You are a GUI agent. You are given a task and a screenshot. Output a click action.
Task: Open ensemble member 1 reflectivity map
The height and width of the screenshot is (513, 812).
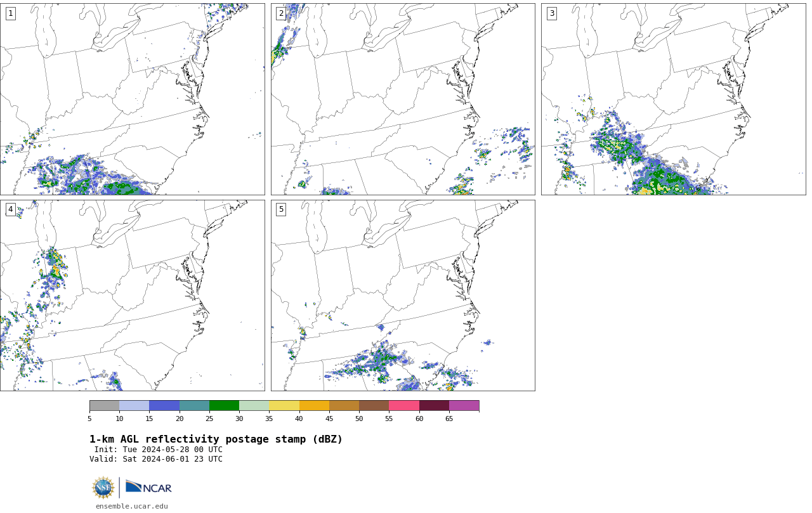132,99
